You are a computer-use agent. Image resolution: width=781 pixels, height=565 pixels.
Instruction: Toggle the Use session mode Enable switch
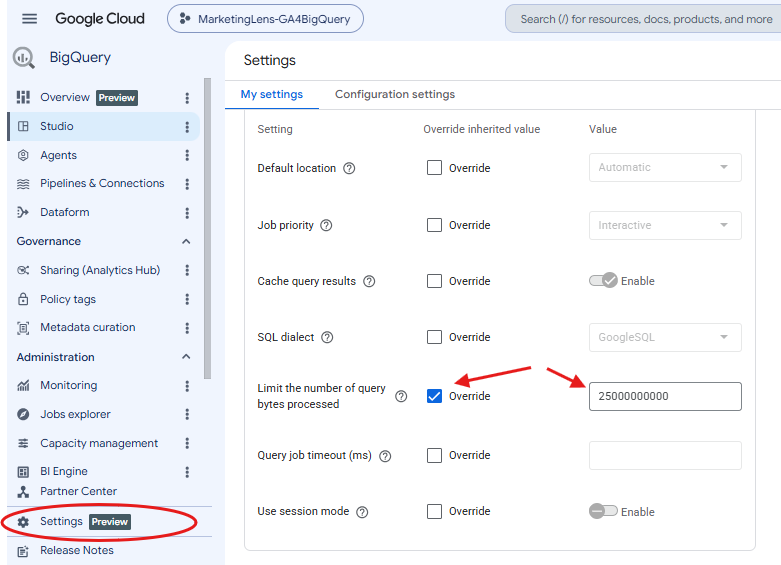click(x=603, y=511)
